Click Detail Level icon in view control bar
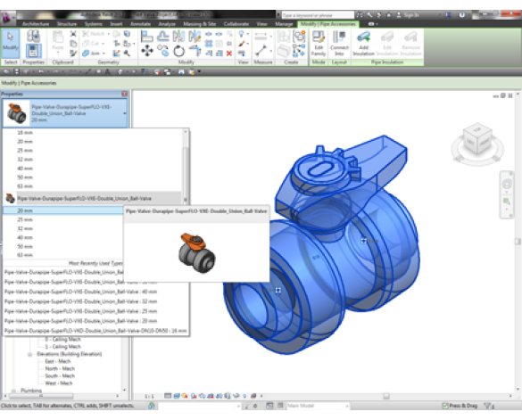The width and height of the screenshot is (522, 420). pos(168,396)
